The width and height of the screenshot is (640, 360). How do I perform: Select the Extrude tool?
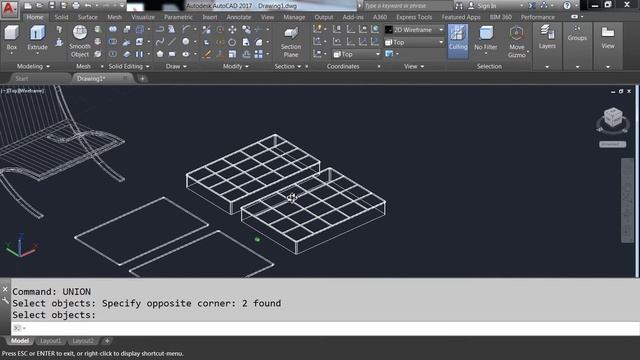coord(37,38)
